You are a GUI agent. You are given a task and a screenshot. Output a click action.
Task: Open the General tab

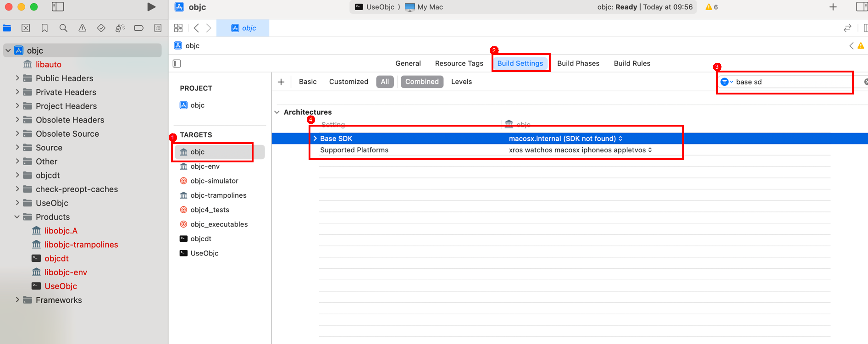click(x=408, y=63)
